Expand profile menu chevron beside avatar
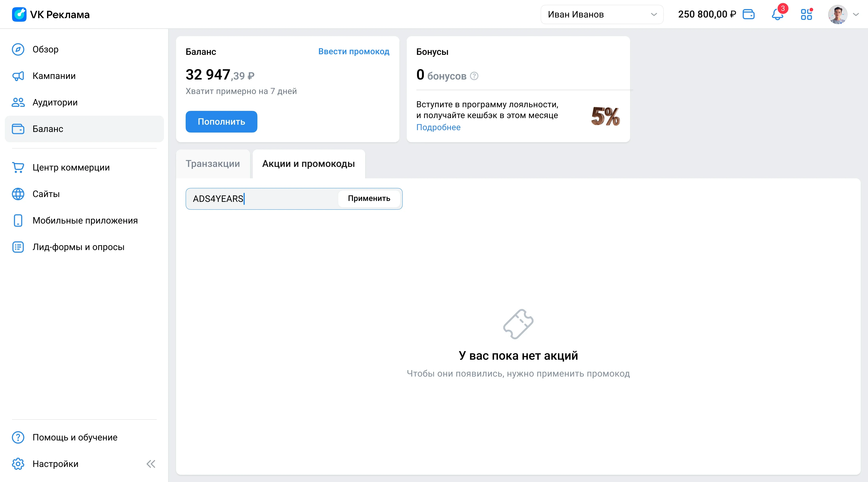The width and height of the screenshot is (868, 482). [856, 14]
